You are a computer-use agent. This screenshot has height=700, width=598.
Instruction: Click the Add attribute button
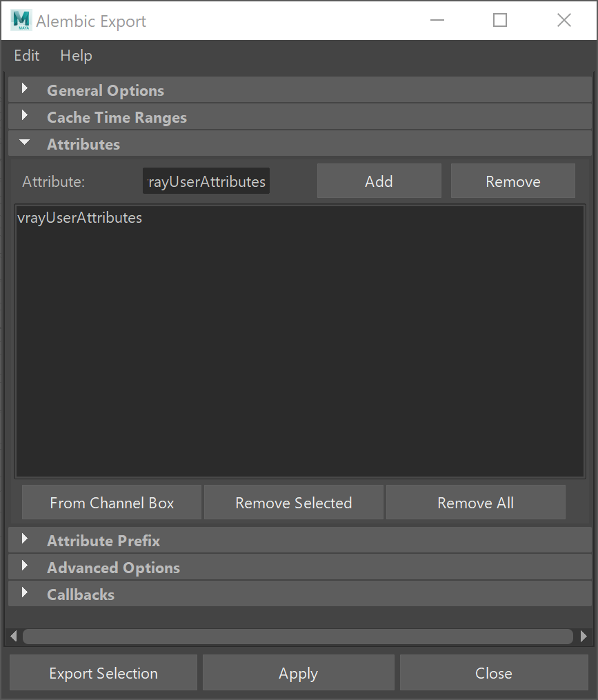[379, 181]
